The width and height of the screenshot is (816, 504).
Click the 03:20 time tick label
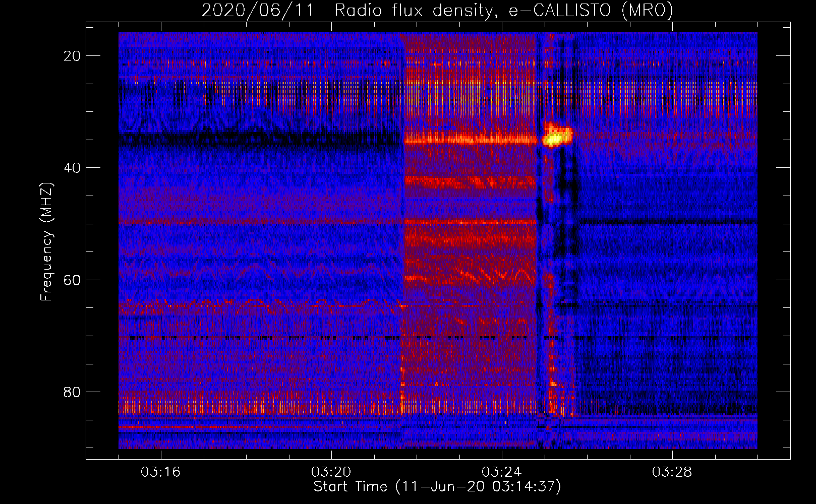click(x=331, y=472)
